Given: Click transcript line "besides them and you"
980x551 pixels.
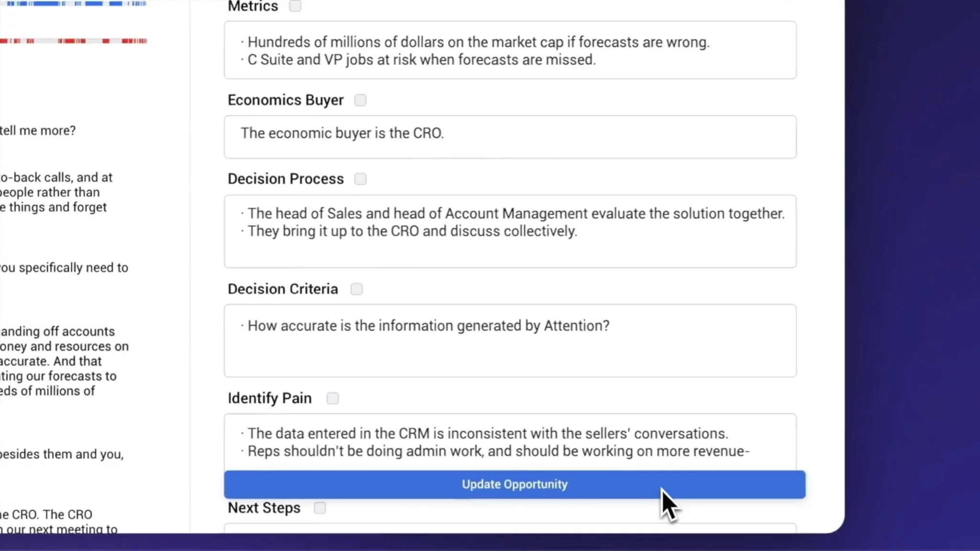Looking at the screenshot, I should [x=62, y=454].
